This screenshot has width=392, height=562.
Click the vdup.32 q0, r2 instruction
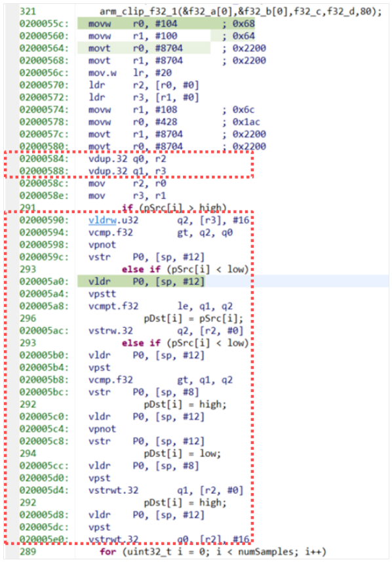click(127, 159)
